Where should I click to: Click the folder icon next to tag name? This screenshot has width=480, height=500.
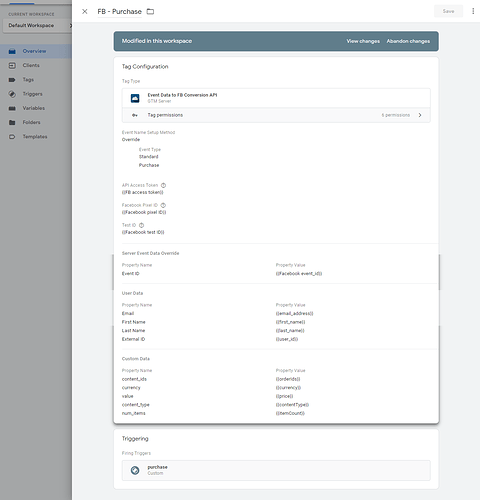pyautogui.click(x=151, y=11)
